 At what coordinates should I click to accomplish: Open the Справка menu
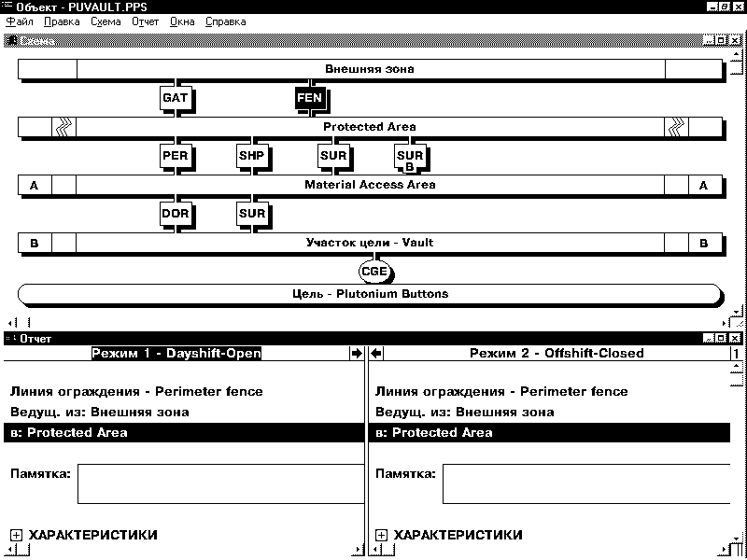[x=226, y=21]
